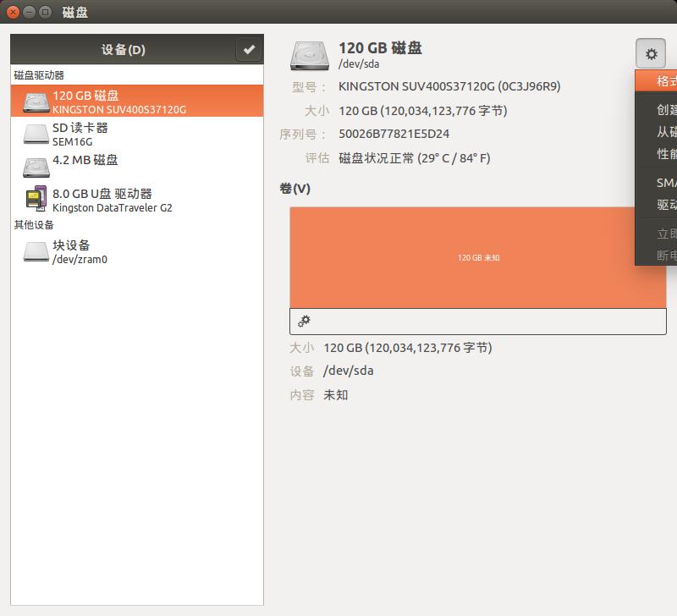
Task: Choose the menu entry starting with 从
Action: click(657, 132)
